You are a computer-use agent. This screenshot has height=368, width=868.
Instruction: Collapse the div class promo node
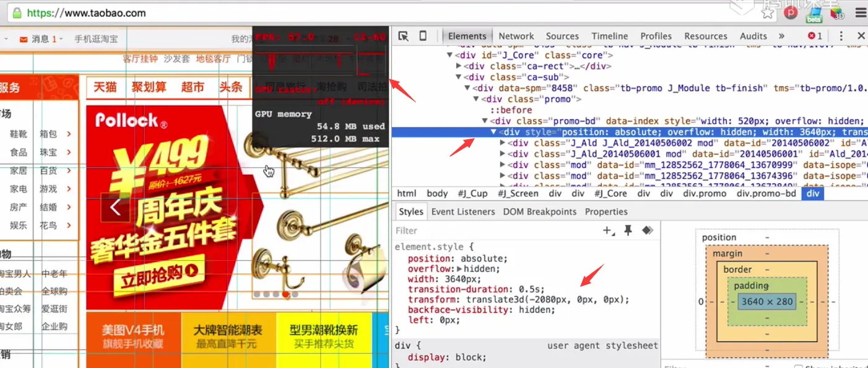476,99
